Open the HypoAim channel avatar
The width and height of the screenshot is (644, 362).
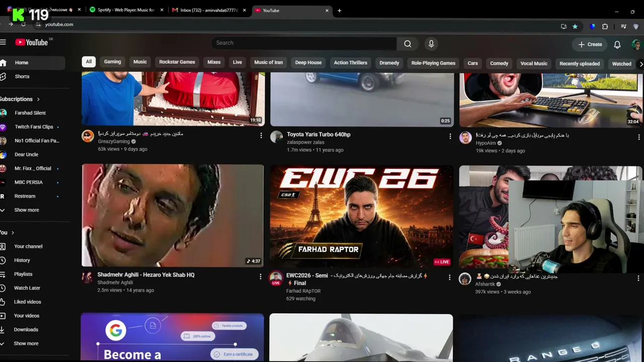coord(465,137)
